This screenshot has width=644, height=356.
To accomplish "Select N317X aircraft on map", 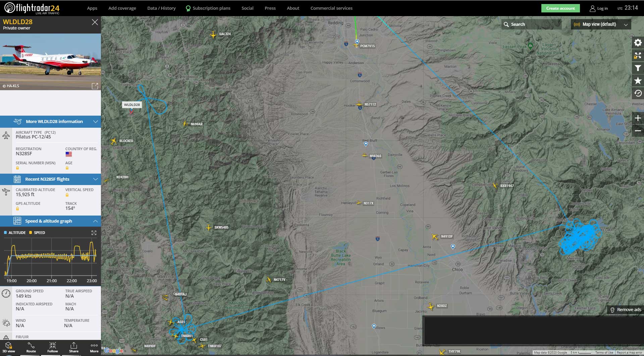I will click(359, 203).
